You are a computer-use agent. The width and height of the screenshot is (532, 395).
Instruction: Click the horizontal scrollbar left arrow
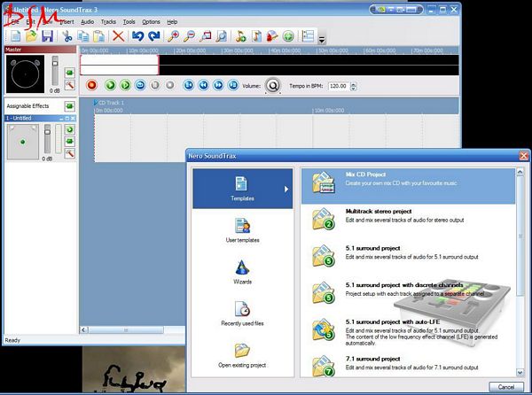(84, 329)
